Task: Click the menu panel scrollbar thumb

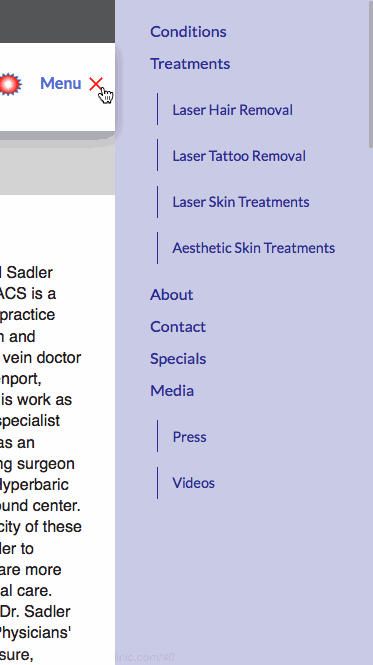Action: point(371,74)
